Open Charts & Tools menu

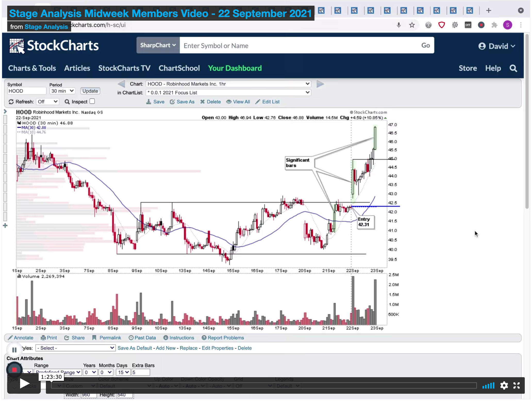point(32,68)
